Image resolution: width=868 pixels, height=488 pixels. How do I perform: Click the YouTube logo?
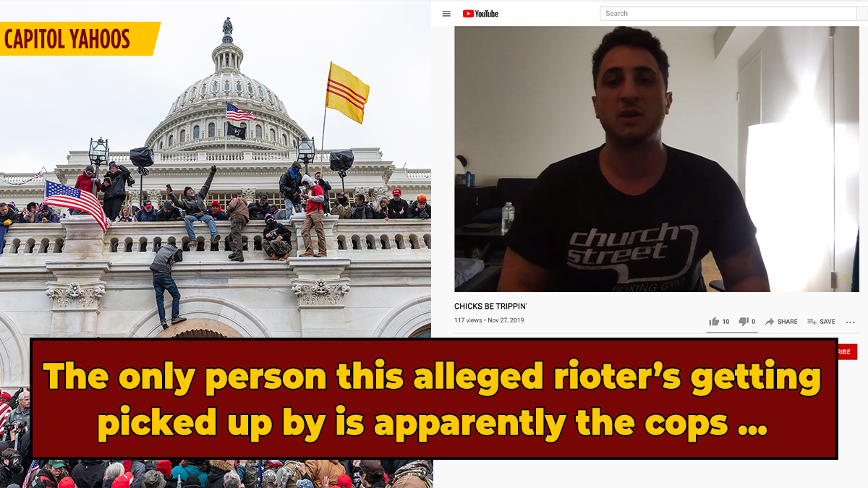click(x=480, y=13)
